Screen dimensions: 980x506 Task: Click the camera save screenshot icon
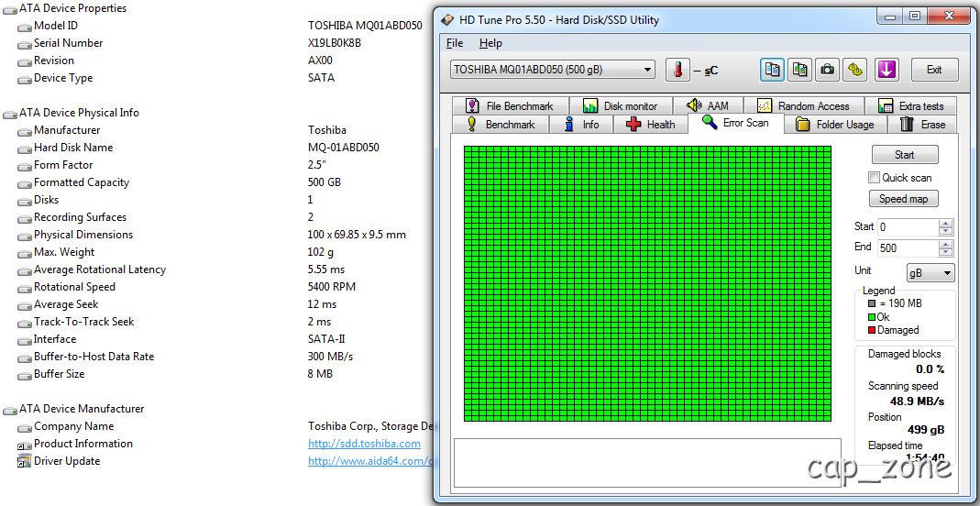click(x=828, y=70)
